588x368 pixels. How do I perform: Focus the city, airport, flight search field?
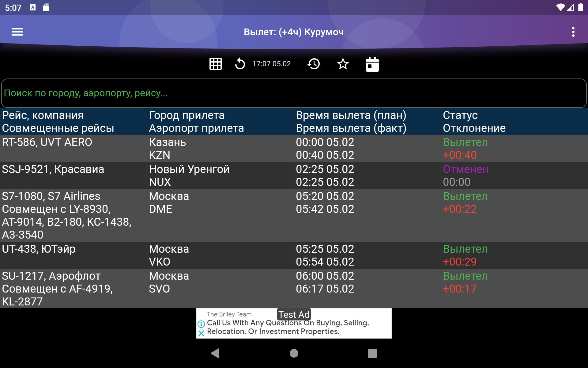[294, 93]
